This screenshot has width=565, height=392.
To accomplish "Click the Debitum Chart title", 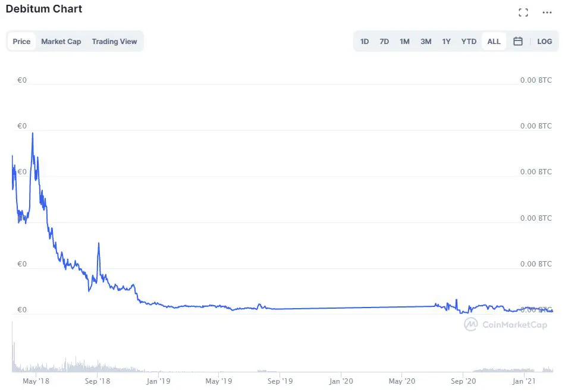I will point(43,9).
